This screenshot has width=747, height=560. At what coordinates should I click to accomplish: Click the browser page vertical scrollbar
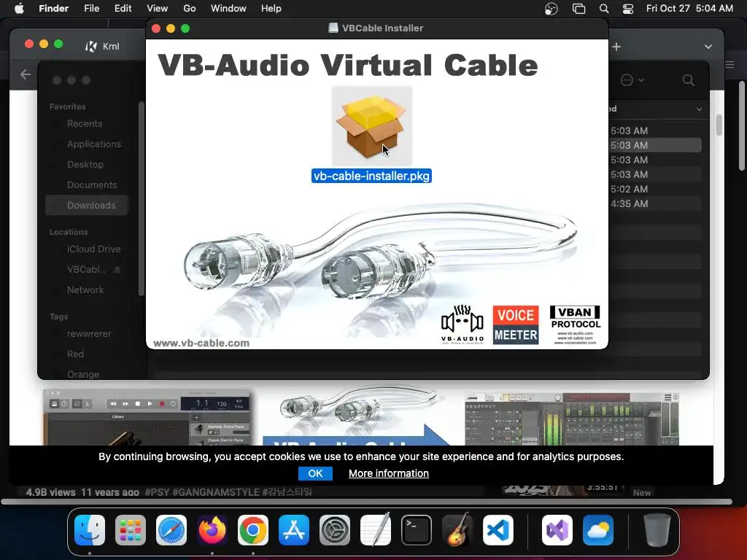tap(719, 125)
